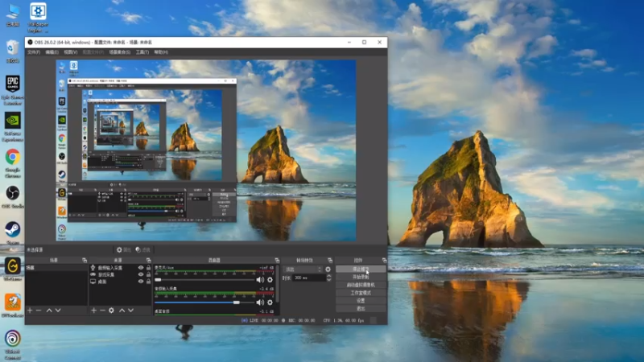Click the Audio Mixer vertical scrollbar
Viewport: 644px width, 362px height.
tap(277, 283)
